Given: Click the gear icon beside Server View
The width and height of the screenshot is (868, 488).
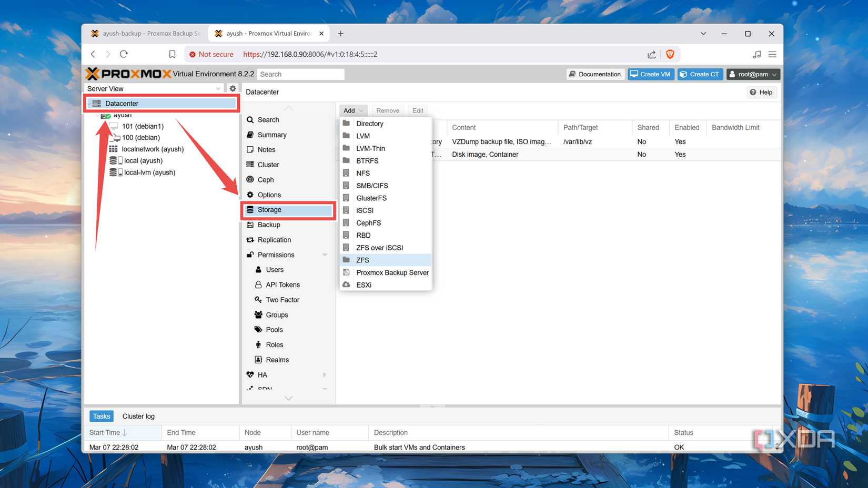Looking at the screenshot, I should click(x=233, y=88).
